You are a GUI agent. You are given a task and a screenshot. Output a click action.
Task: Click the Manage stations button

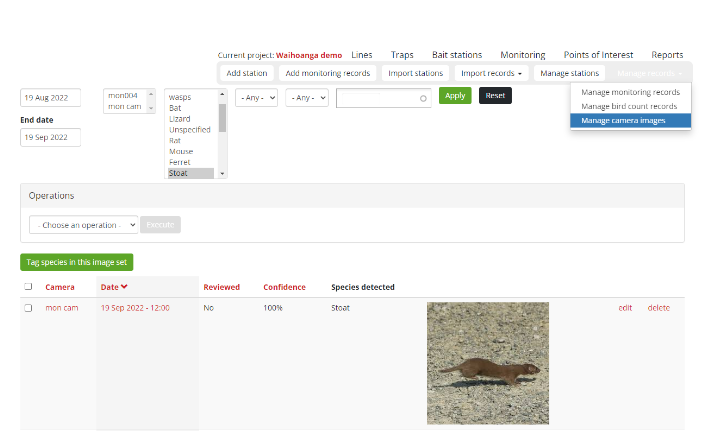tap(569, 73)
